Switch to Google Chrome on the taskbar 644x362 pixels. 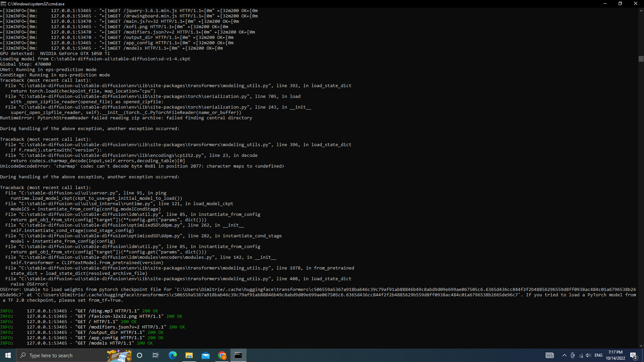pos(222,355)
